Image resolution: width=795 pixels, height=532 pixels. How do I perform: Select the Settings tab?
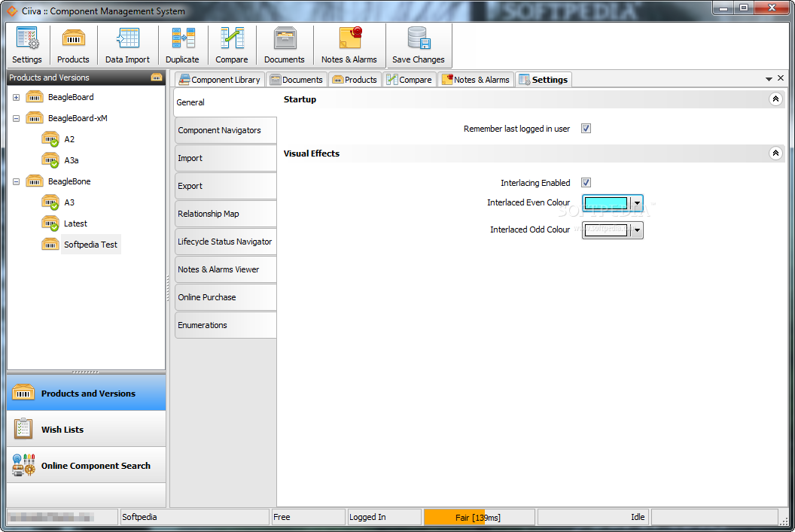(544, 80)
